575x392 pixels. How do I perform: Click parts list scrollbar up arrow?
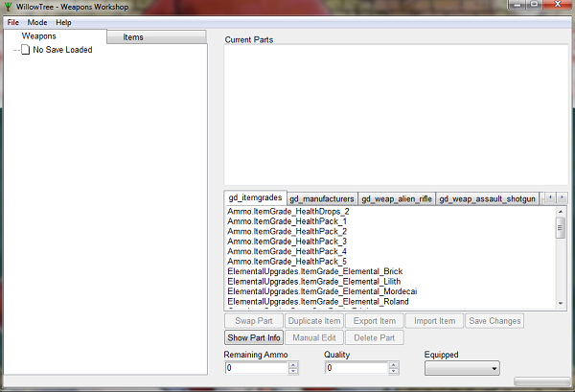pos(561,212)
